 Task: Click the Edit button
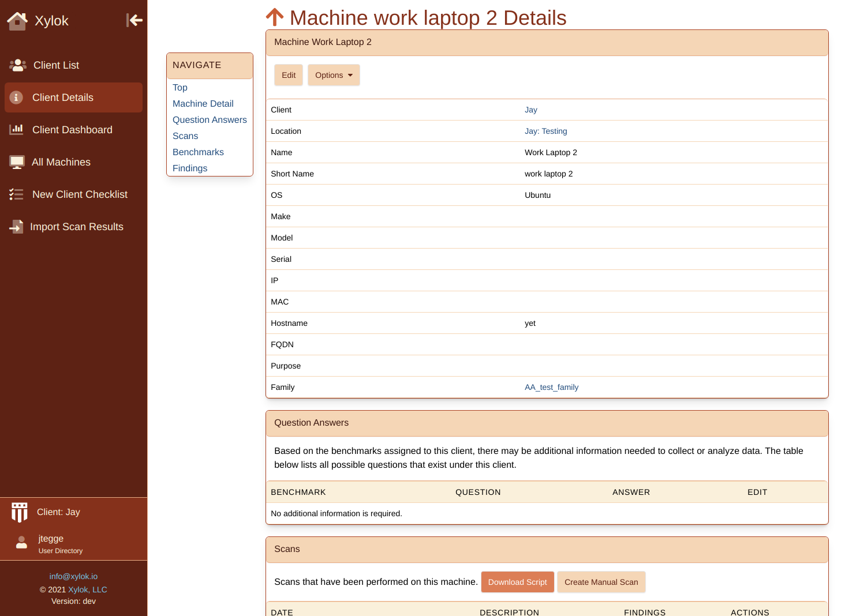coord(289,75)
